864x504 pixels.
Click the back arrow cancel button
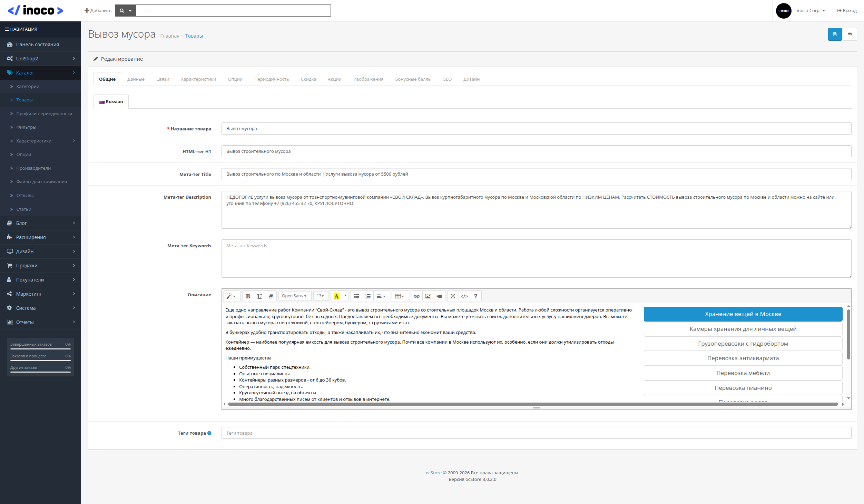click(850, 34)
